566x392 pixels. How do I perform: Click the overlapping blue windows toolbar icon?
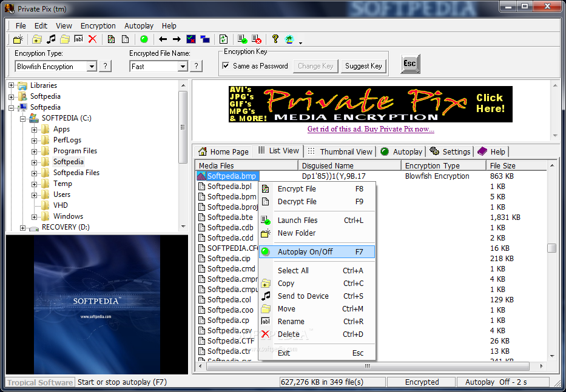205,39
